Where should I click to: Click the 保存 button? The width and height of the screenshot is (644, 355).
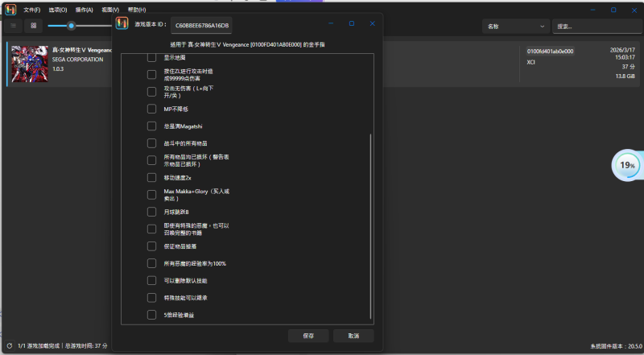308,336
